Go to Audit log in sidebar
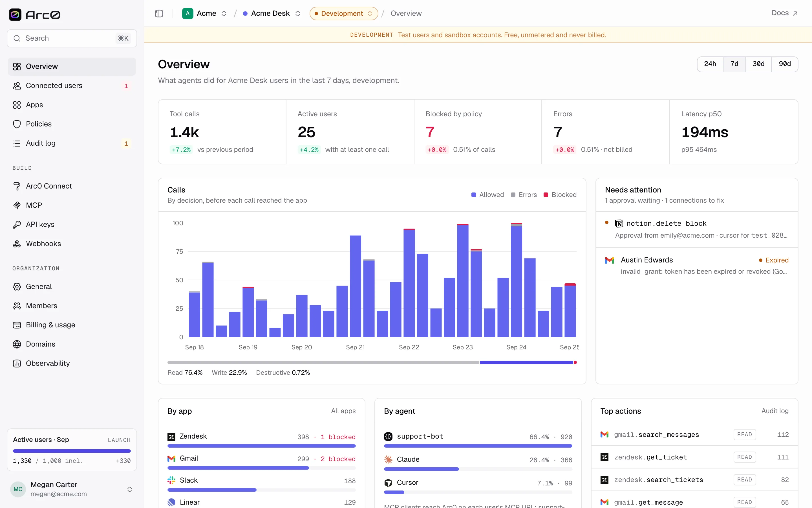Image resolution: width=812 pixels, height=508 pixels. (x=72, y=143)
